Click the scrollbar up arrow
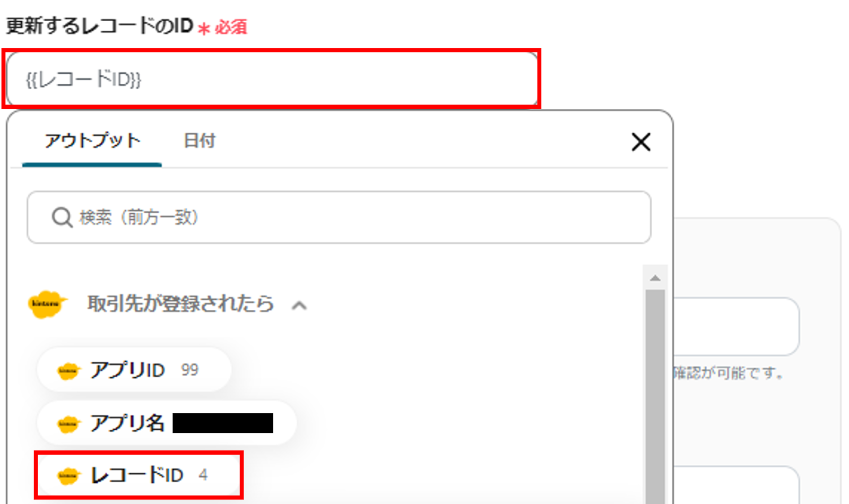The height and width of the screenshot is (504, 849). click(x=655, y=278)
